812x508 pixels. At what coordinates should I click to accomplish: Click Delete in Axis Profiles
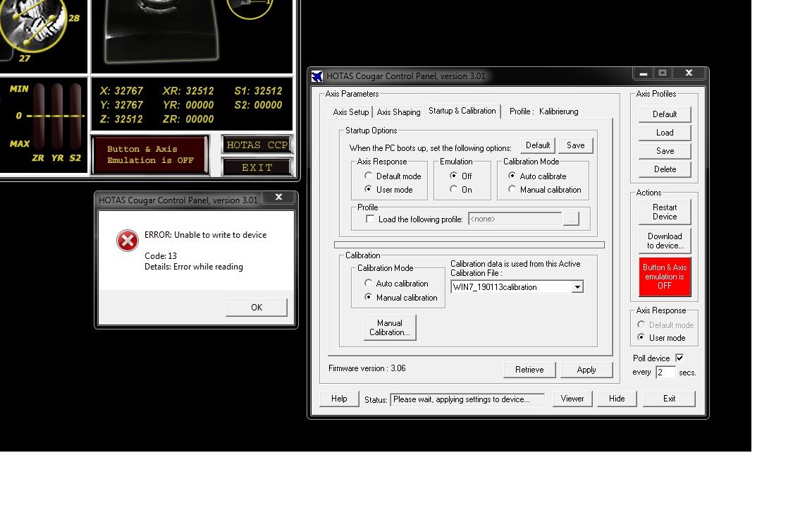[665, 169]
